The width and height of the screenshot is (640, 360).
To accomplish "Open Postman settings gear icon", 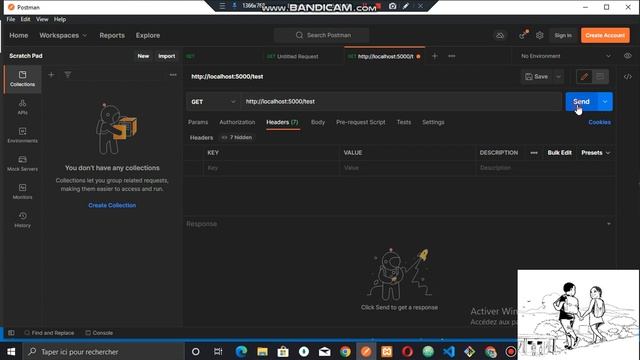I will point(540,36).
